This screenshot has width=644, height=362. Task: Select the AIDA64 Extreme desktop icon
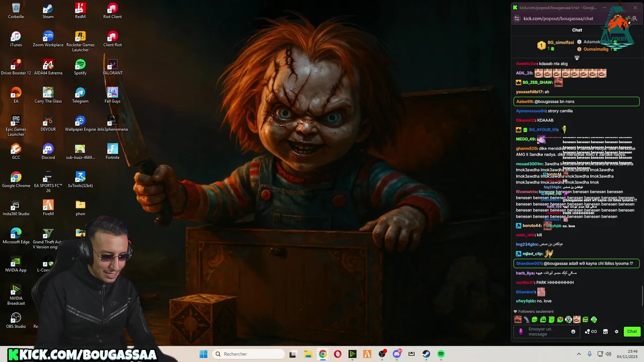48,67
